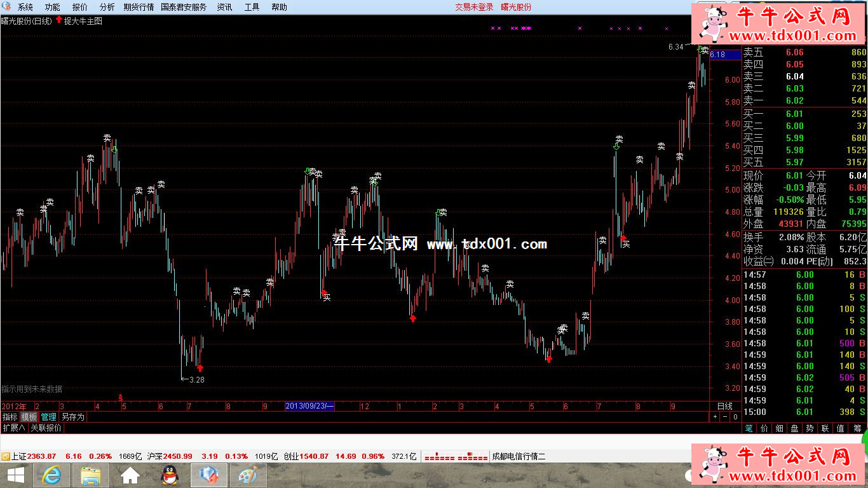The image size is (868, 488).
Task: Open the 系统 menu
Action: (x=25, y=7)
